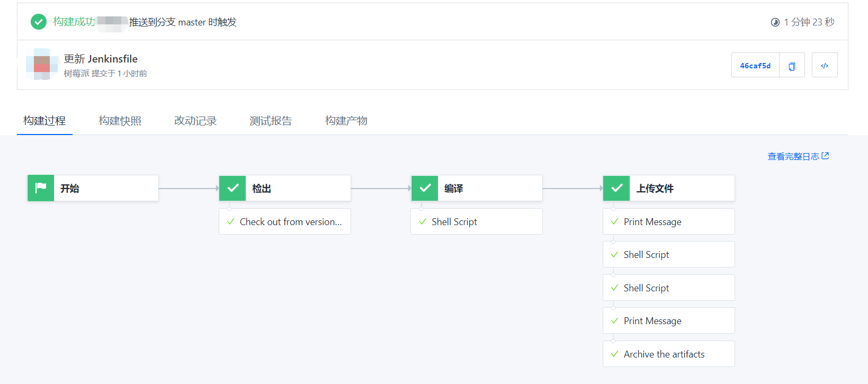Select the 构建产物 tab
Viewport: 868px width, 384px height.
[346, 121]
